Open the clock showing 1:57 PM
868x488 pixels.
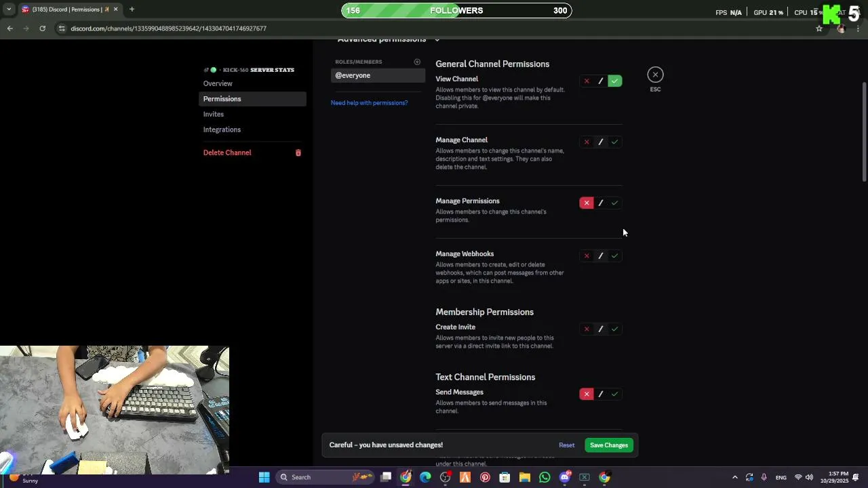pyautogui.click(x=834, y=477)
